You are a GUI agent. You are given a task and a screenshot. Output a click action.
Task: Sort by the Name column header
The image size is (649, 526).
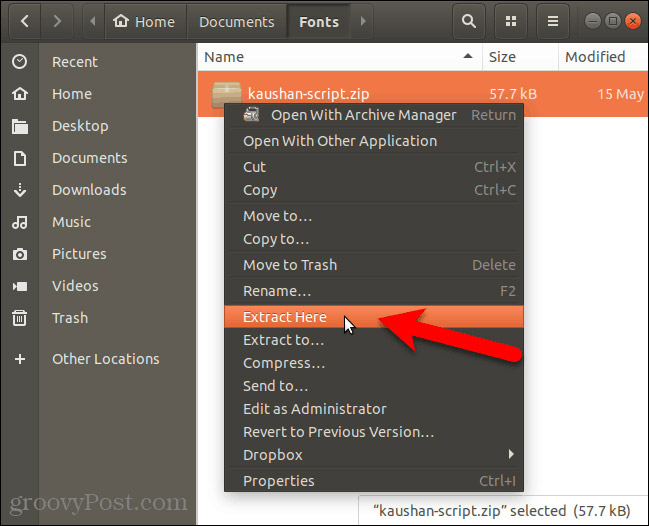coord(339,57)
